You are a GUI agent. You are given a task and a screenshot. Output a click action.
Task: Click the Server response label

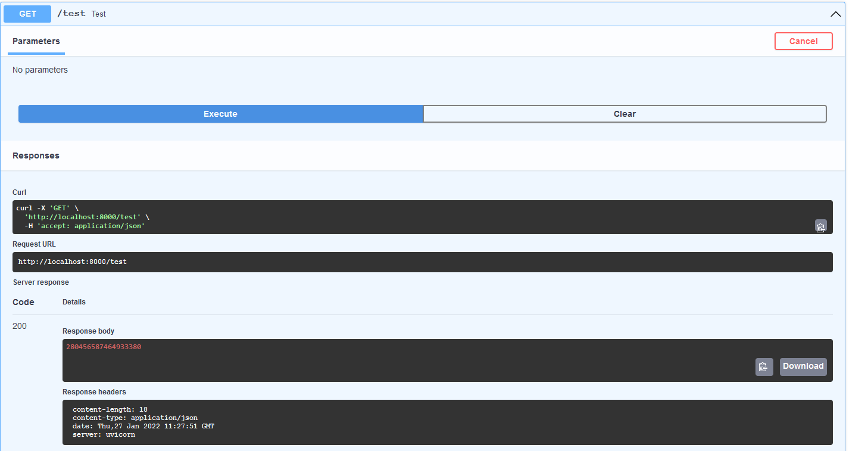point(40,282)
